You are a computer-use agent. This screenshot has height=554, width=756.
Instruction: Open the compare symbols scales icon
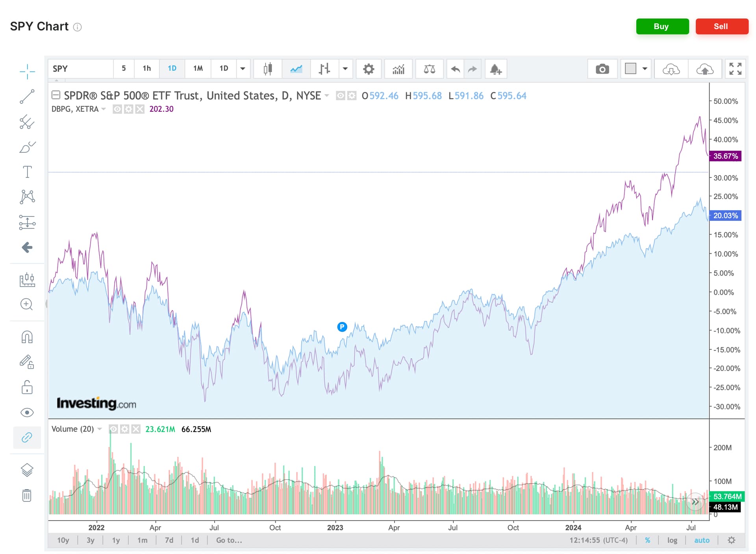[x=429, y=69]
